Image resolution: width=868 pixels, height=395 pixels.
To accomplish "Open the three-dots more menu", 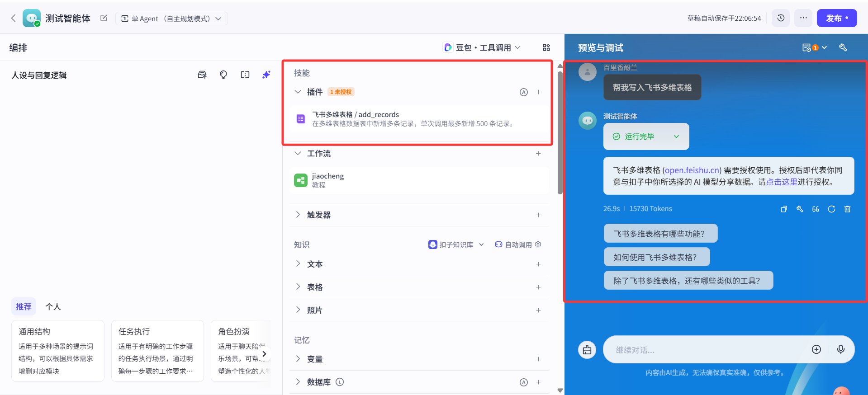I will click(803, 18).
